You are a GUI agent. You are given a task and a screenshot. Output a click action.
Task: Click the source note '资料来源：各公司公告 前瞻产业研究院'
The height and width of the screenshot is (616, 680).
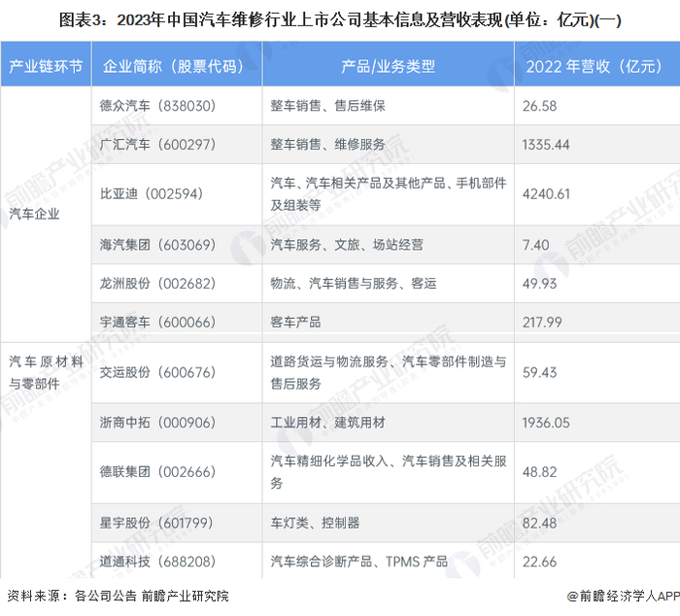coord(118,596)
